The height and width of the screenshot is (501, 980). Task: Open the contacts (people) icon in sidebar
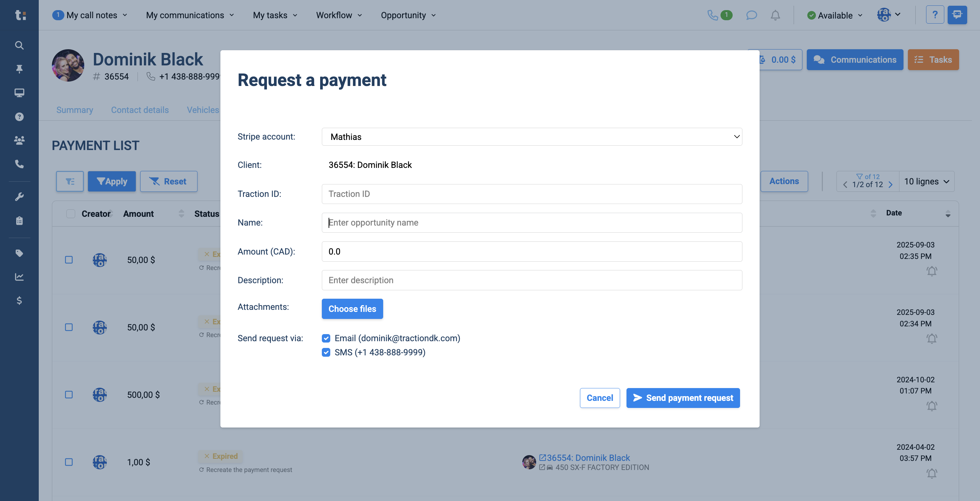[20, 140]
